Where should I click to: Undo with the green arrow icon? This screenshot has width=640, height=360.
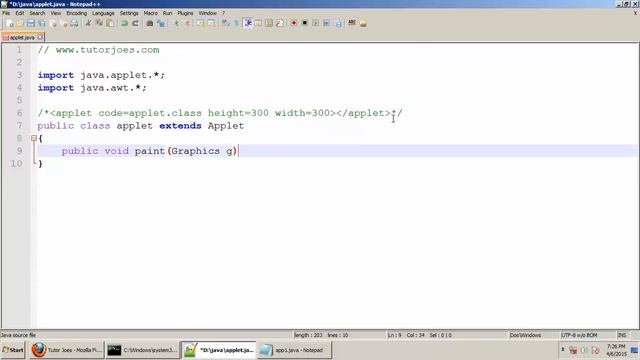[x=124, y=23]
